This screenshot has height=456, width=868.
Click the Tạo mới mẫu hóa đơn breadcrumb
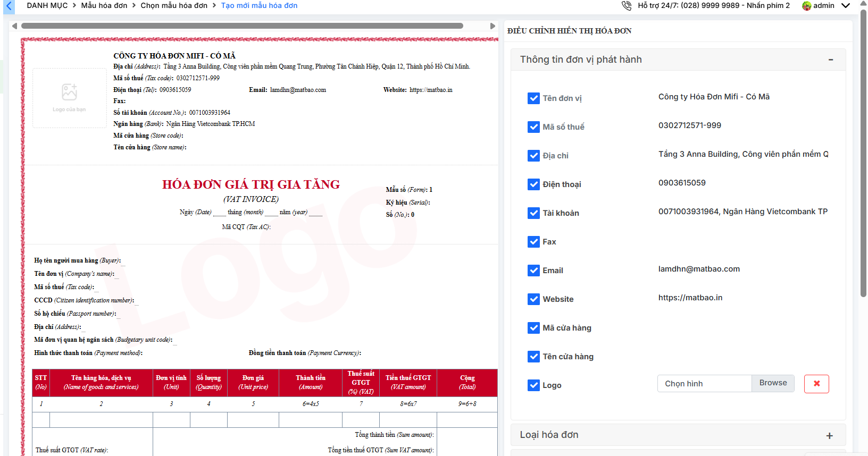coord(259,5)
